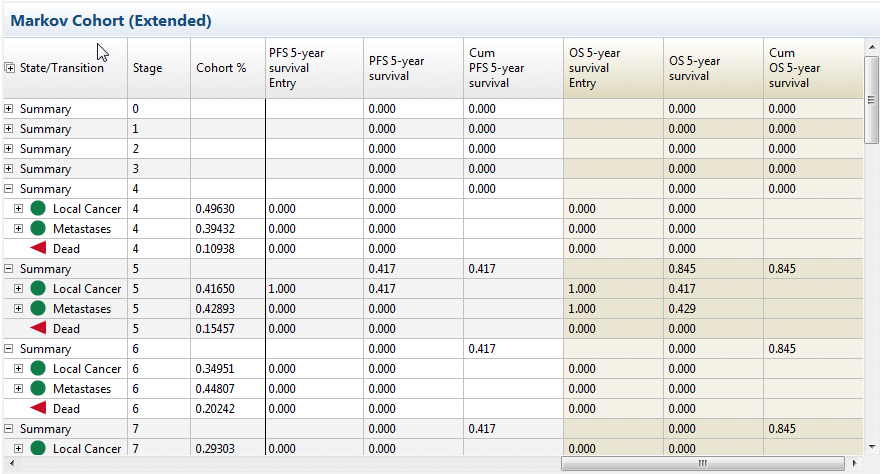
Task: Select Local Cancer label in stage 5
Action: pos(87,289)
